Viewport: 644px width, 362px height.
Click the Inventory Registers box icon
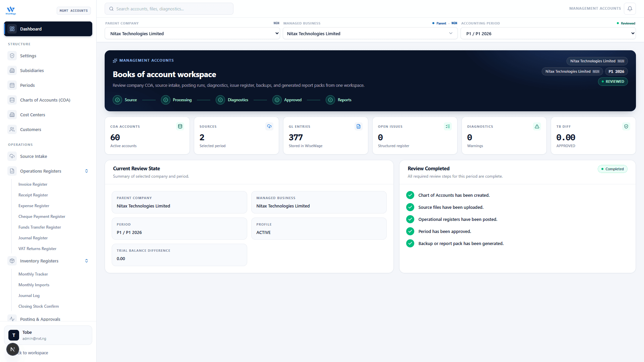[x=12, y=261]
